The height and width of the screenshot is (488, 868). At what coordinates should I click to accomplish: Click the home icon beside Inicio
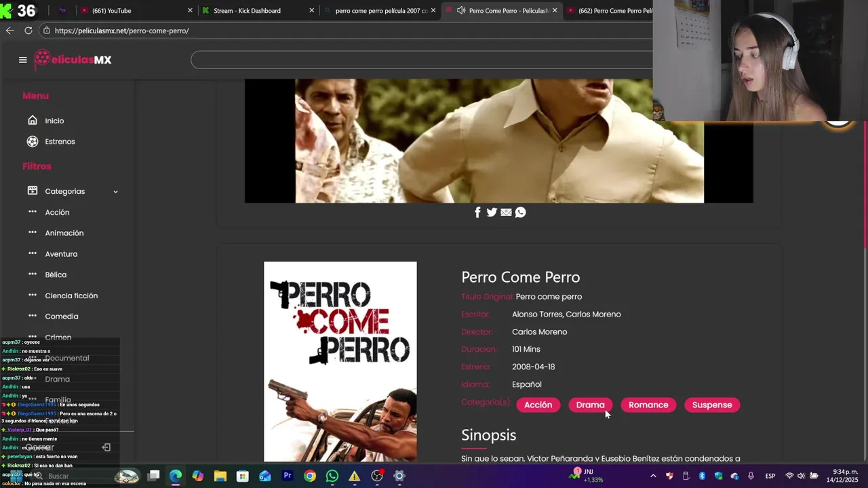click(33, 120)
